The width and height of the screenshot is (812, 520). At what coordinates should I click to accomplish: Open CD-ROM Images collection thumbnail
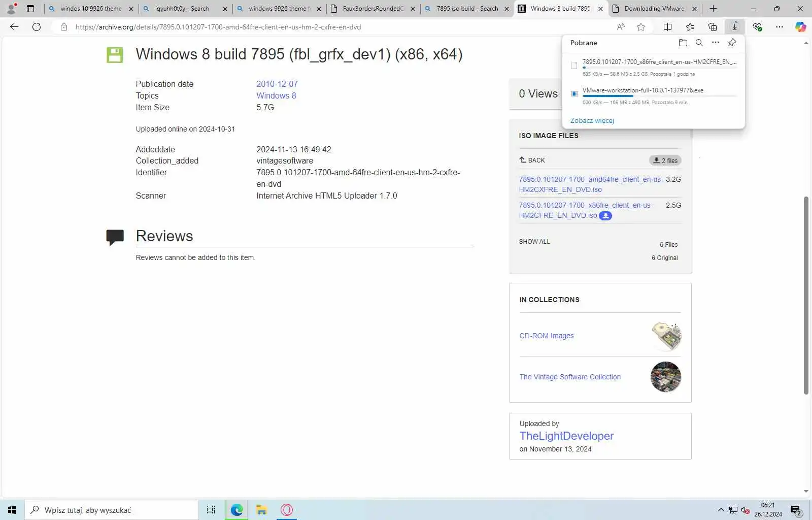coord(666,336)
